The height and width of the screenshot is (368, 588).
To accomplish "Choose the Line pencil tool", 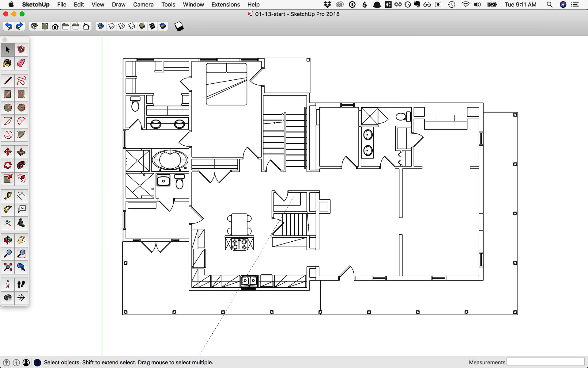I will click(8, 81).
